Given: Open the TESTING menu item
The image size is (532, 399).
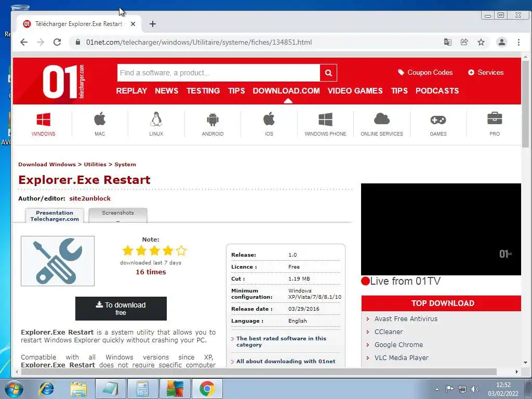Looking at the screenshot, I should [x=203, y=90].
